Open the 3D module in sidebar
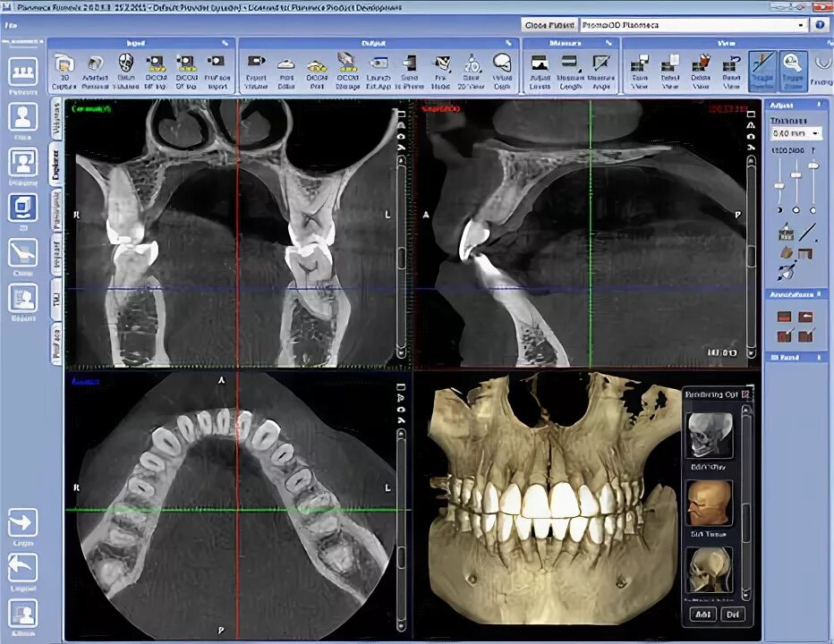Viewport: 834px width, 644px height. click(23, 208)
